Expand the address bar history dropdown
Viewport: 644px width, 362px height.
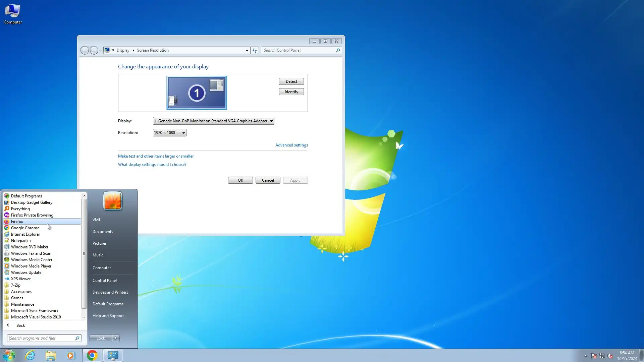247,50
